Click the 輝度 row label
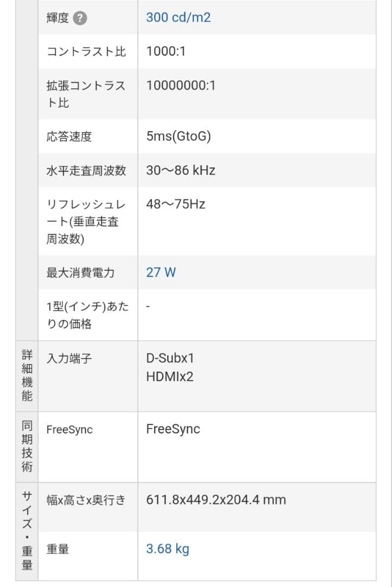Image resolution: width=392 pixels, height=587 pixels. point(58,18)
